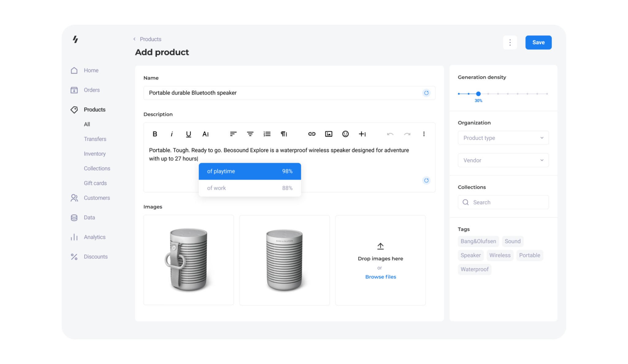Select Products in the sidebar
Viewport: 628px width, 364px height.
click(88, 110)
